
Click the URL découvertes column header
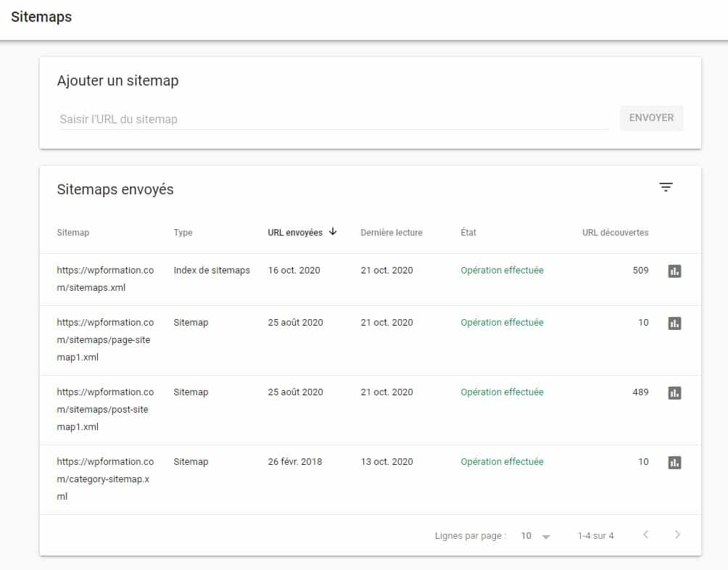click(615, 232)
